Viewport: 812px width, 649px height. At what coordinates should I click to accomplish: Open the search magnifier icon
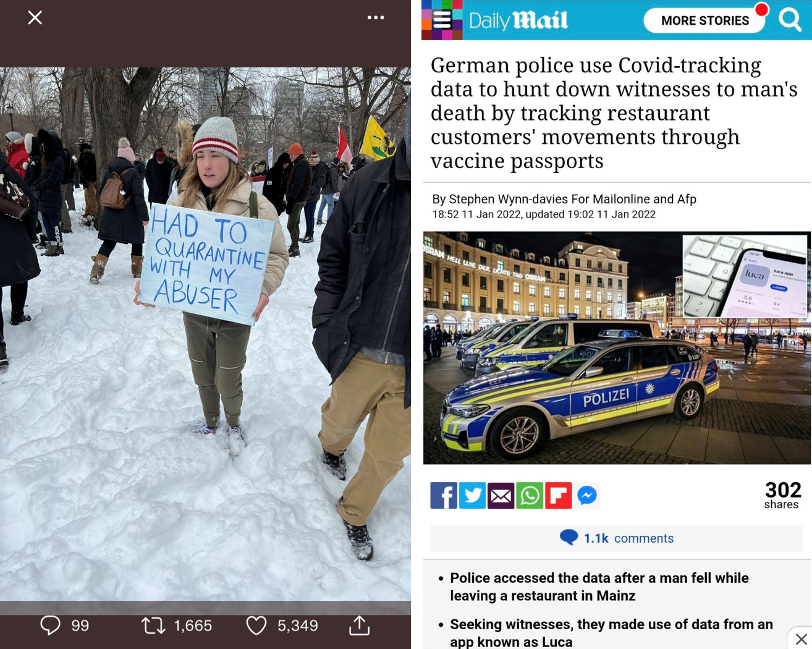click(790, 20)
